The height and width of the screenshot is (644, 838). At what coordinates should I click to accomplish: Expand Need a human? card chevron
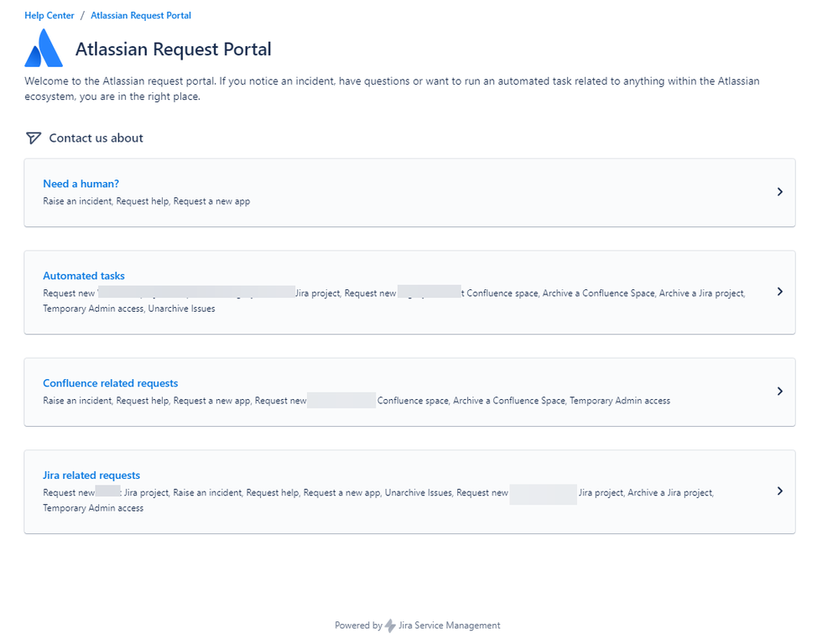tap(780, 192)
